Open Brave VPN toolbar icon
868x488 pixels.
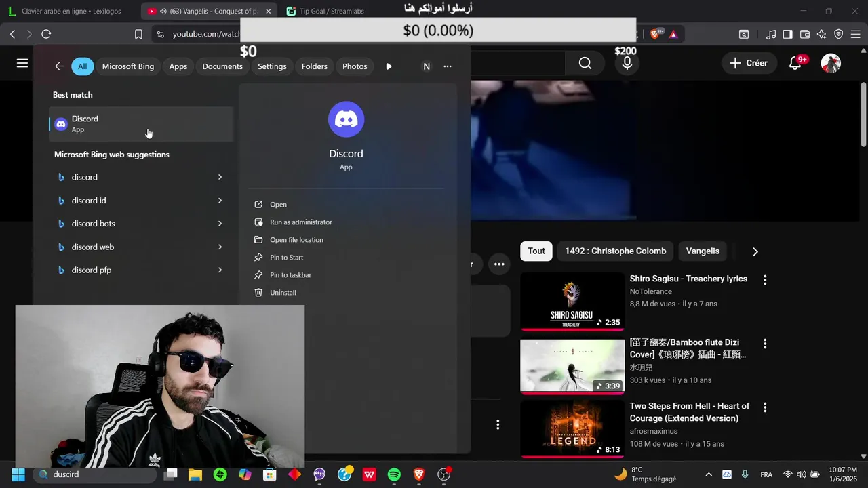[x=839, y=34]
